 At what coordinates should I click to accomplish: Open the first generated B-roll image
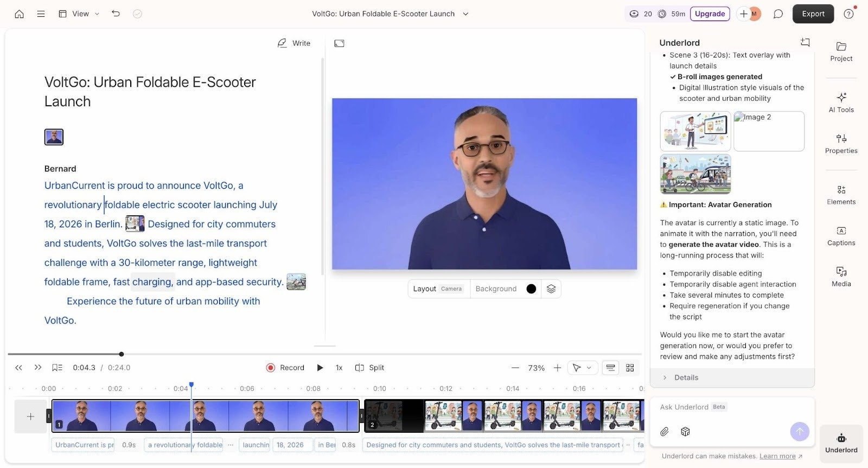(x=695, y=131)
